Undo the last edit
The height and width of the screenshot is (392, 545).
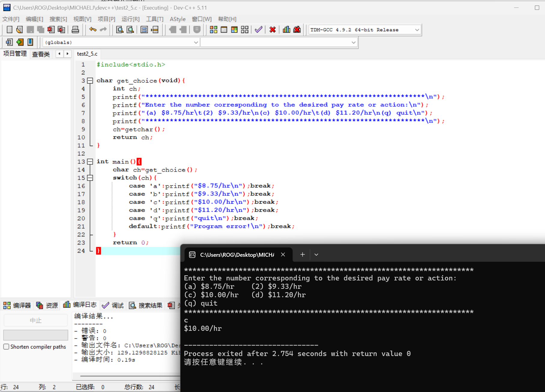tap(93, 30)
